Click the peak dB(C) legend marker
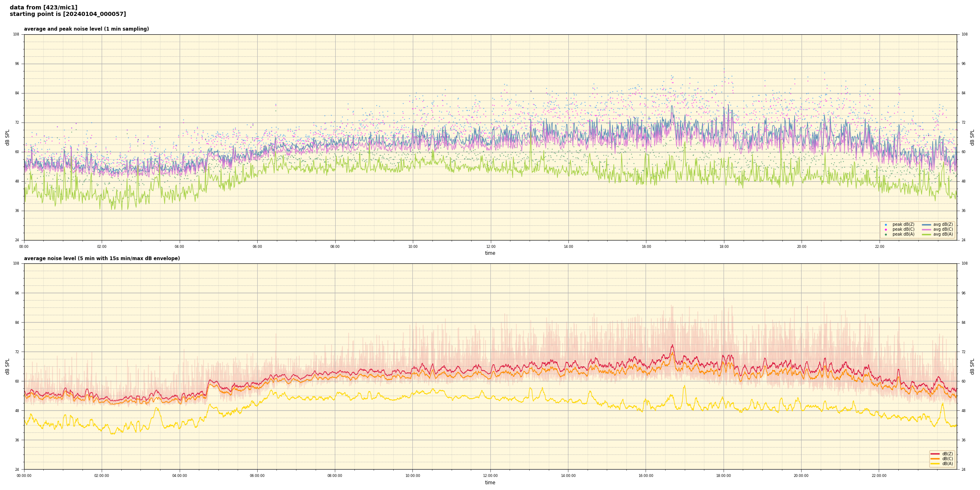 [x=886, y=229]
